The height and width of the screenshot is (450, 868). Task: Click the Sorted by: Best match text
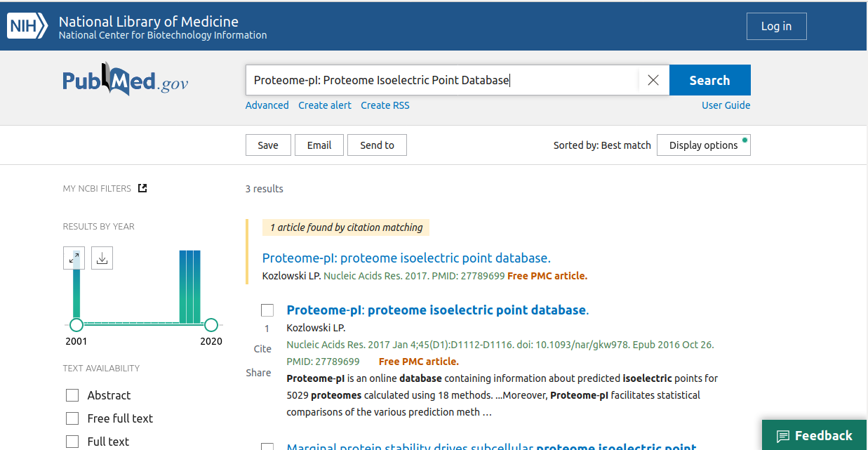(602, 145)
